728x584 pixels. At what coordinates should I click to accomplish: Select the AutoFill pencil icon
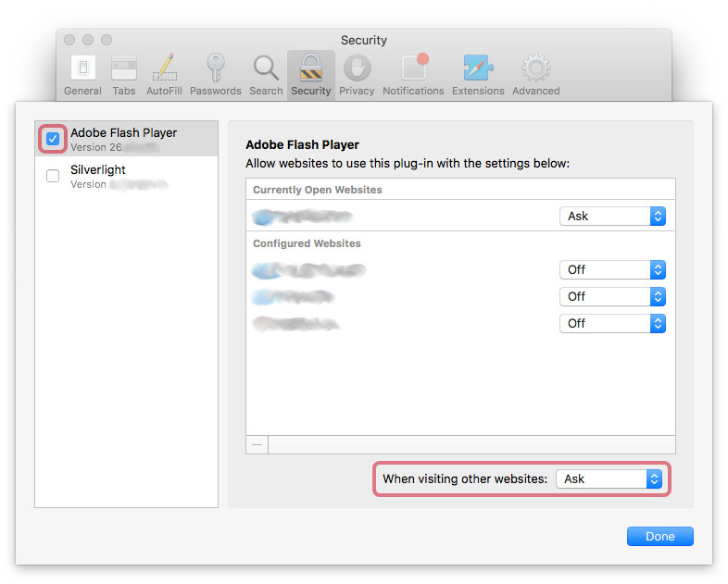coord(164,68)
